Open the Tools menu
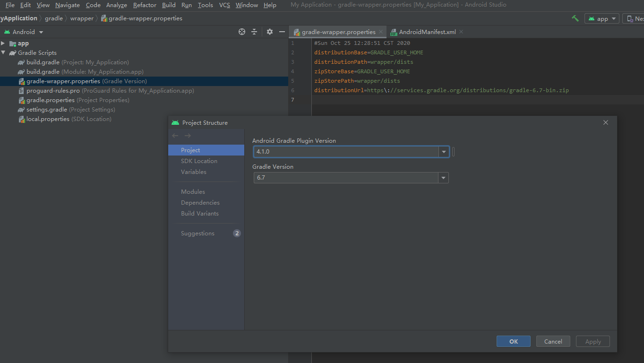 click(205, 5)
